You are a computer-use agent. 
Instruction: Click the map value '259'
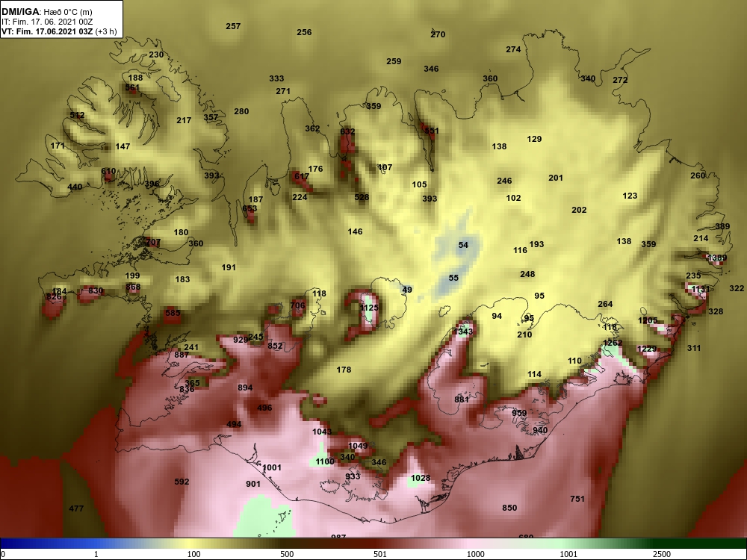coord(394,61)
